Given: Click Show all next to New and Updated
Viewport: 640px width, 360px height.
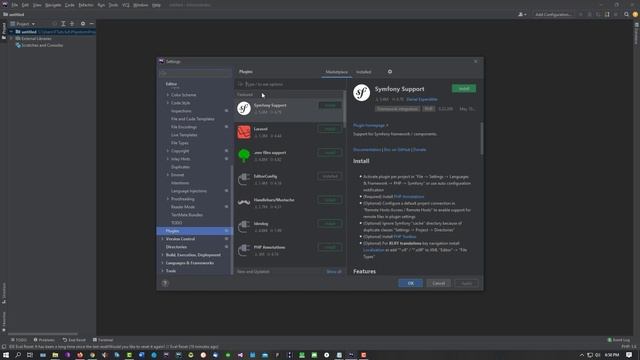Looking at the screenshot, I should [x=334, y=271].
